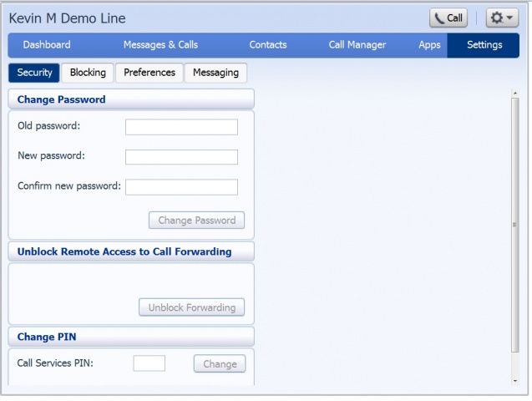Open the Call Manager tab
The image size is (532, 401).
(x=357, y=45)
